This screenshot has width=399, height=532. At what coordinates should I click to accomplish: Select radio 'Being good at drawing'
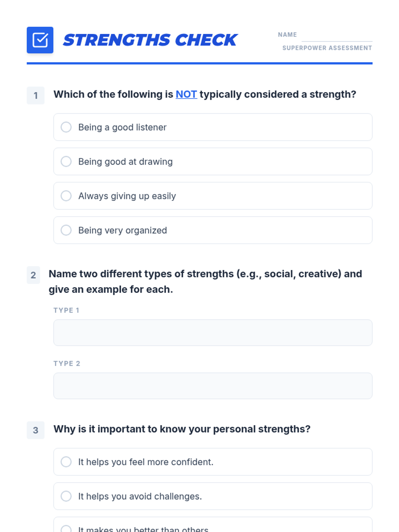66,162
